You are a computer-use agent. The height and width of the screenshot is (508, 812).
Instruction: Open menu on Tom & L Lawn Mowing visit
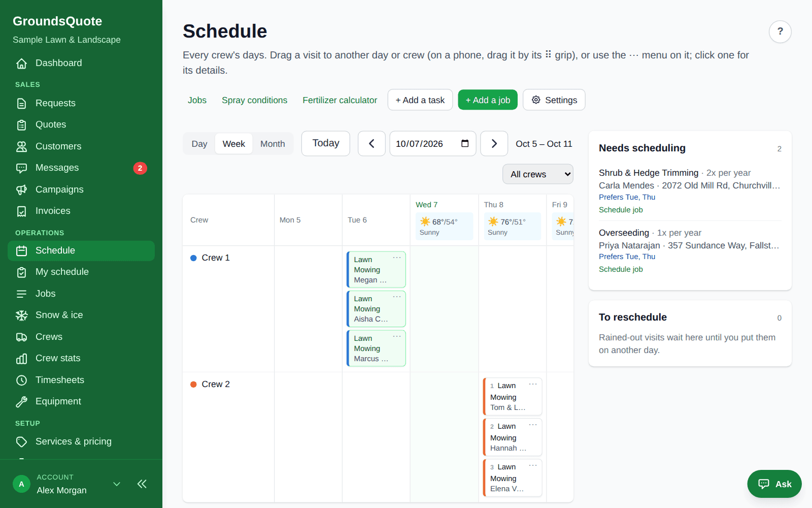[x=533, y=384]
